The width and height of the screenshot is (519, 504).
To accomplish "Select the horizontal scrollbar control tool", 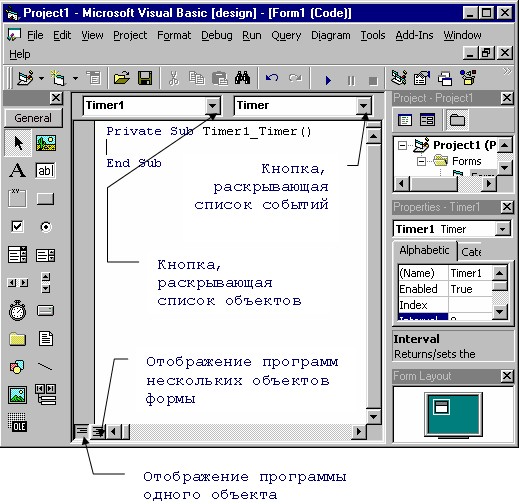I will (x=18, y=283).
